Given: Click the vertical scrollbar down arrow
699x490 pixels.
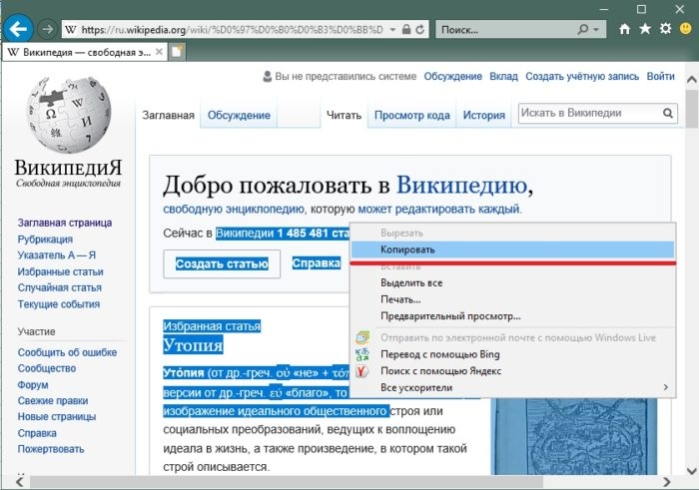Looking at the screenshot, I should click(691, 470).
